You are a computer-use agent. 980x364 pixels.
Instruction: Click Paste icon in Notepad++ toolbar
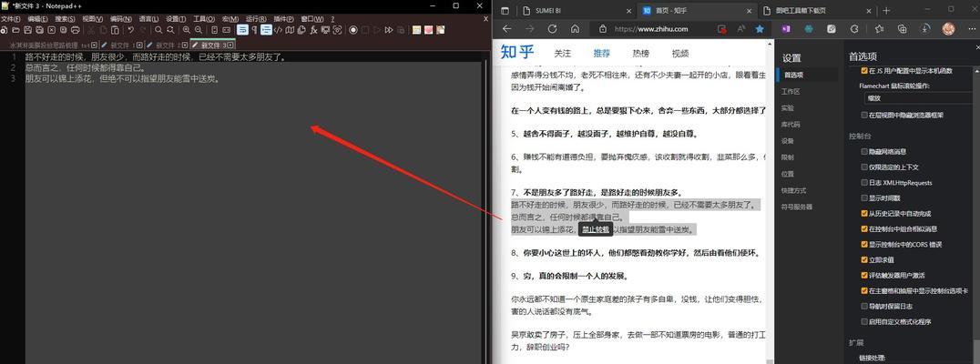click(x=116, y=30)
